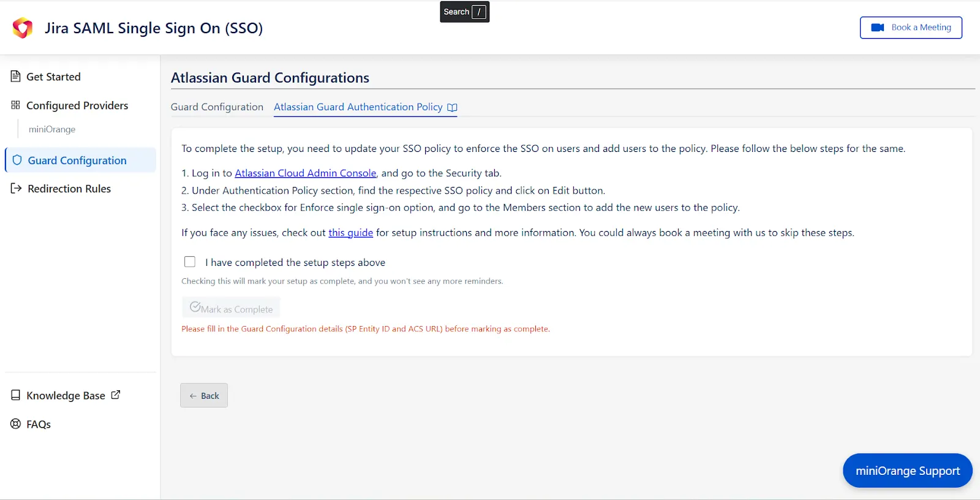
Task: Click the left arrow icon in Back button
Action: pyautogui.click(x=193, y=396)
